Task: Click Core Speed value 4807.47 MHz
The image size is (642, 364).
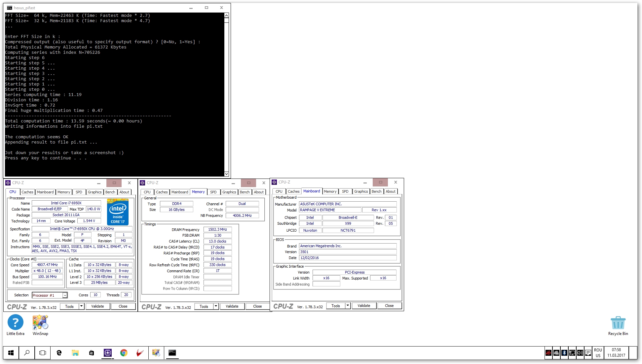Action: tap(47, 265)
